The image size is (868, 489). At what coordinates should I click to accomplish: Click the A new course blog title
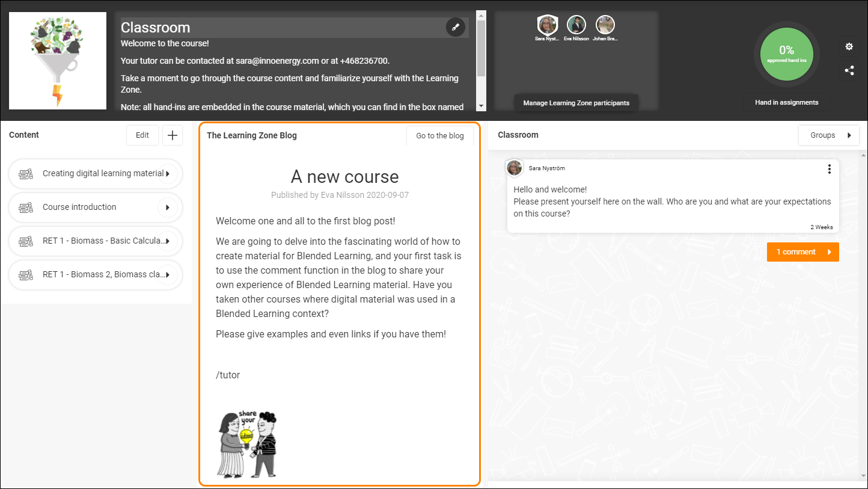coord(344,177)
